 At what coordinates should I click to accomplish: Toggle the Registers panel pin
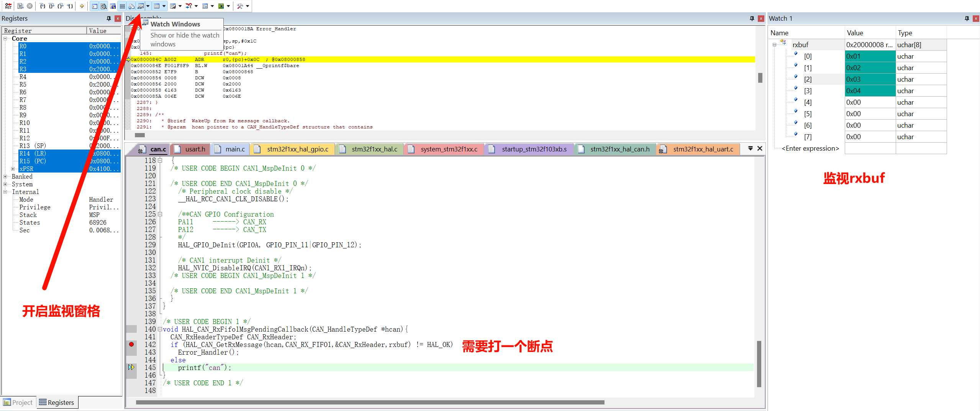pos(109,18)
